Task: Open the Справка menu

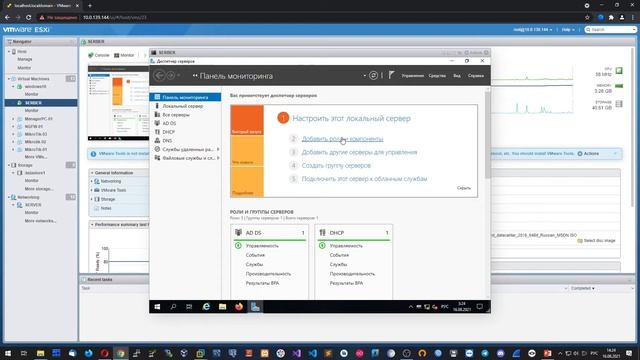Action: tap(476, 76)
